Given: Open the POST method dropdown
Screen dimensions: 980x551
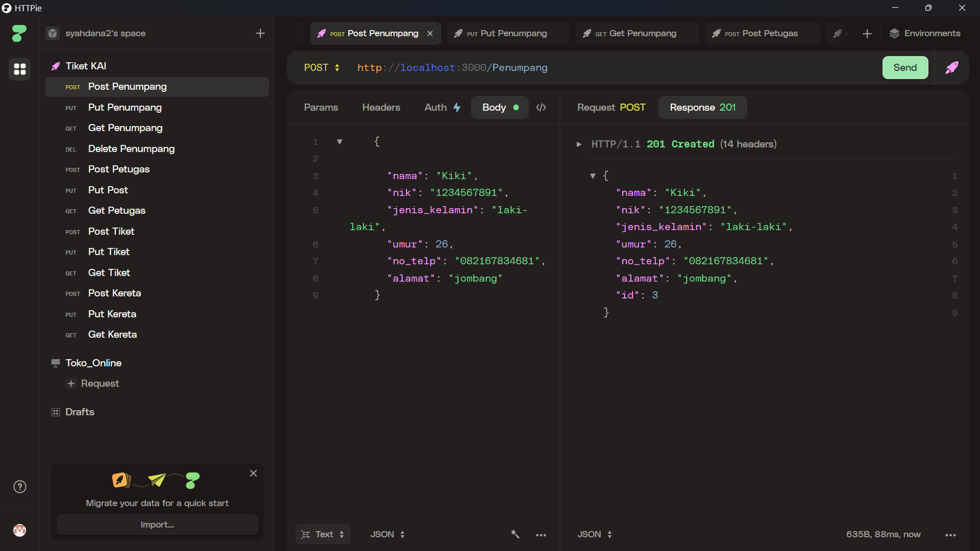Looking at the screenshot, I should 322,67.
